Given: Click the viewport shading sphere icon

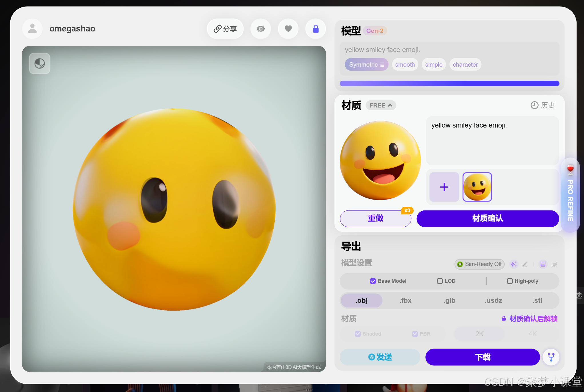Looking at the screenshot, I should (40, 63).
